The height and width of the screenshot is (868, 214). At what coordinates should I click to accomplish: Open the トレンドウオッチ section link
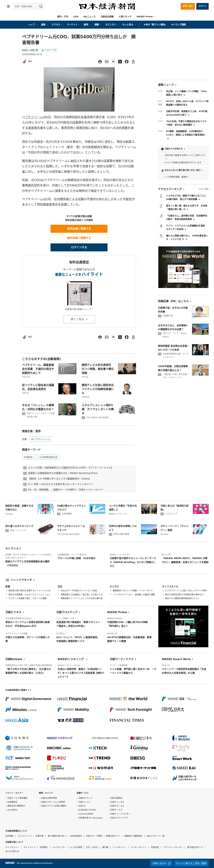click(x=23, y=580)
